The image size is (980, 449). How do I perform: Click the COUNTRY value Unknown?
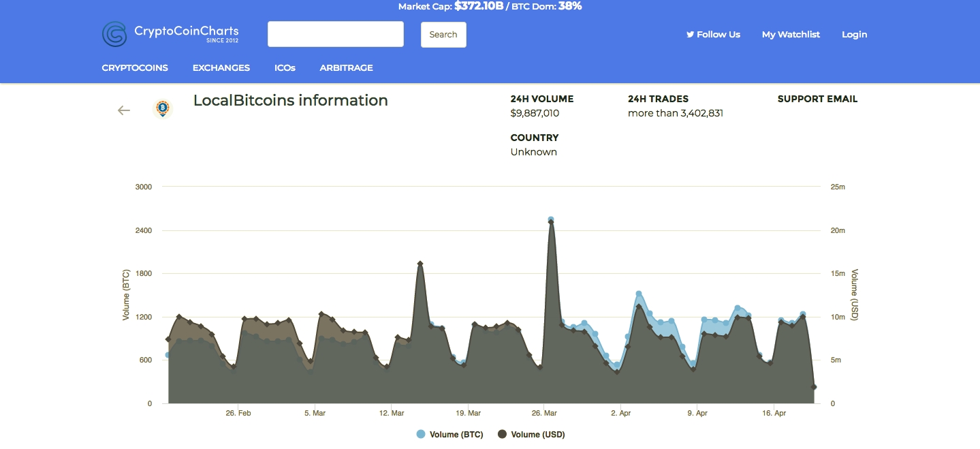point(534,152)
